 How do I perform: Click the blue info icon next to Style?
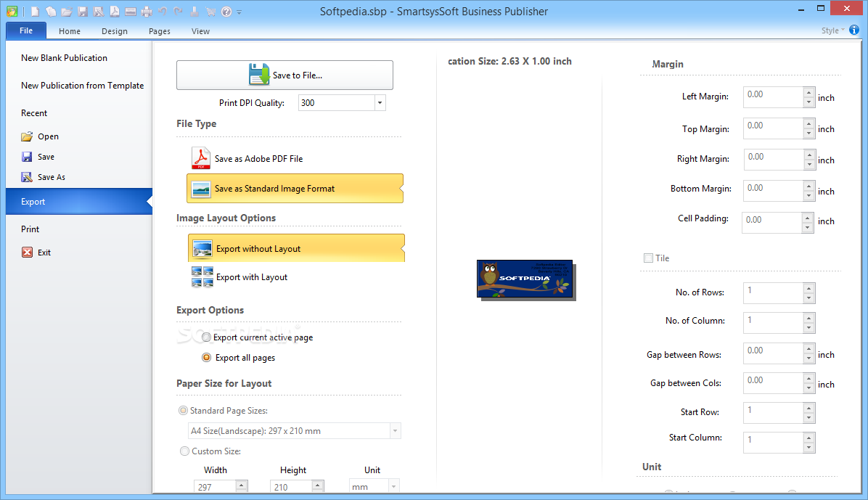[854, 30]
